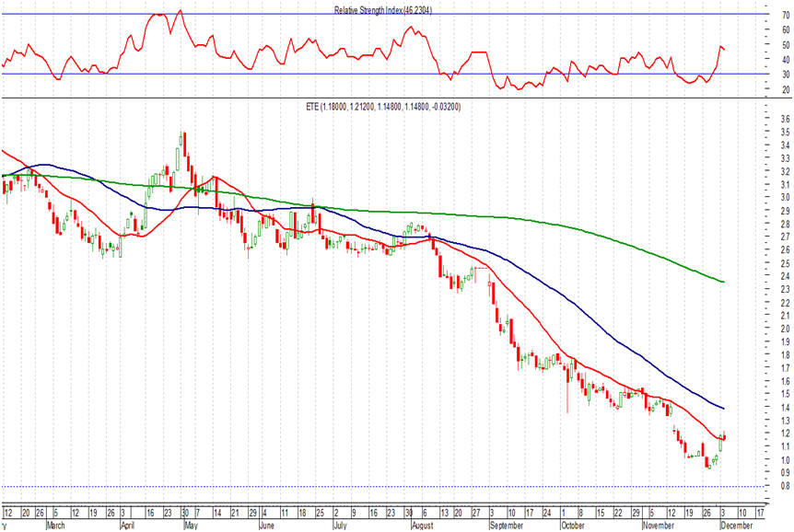
Task: Select the 70 label on RSI axis
Action: pyautogui.click(x=786, y=16)
